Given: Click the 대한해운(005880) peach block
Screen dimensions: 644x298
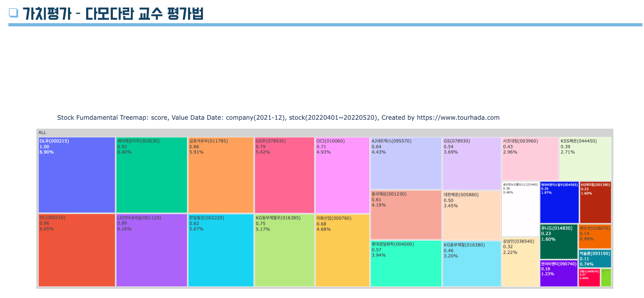Looking at the screenshot, I should 472,216.
